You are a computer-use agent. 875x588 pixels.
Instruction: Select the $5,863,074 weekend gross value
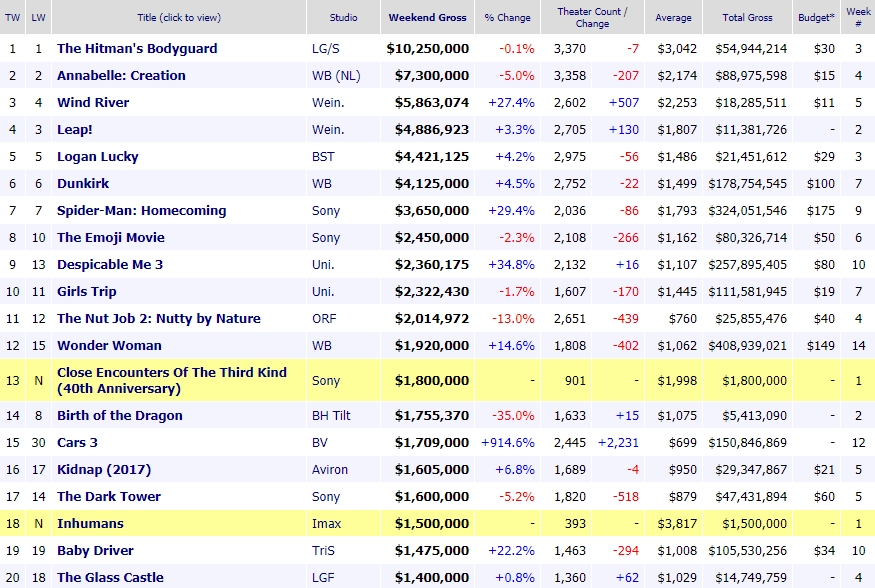432,102
